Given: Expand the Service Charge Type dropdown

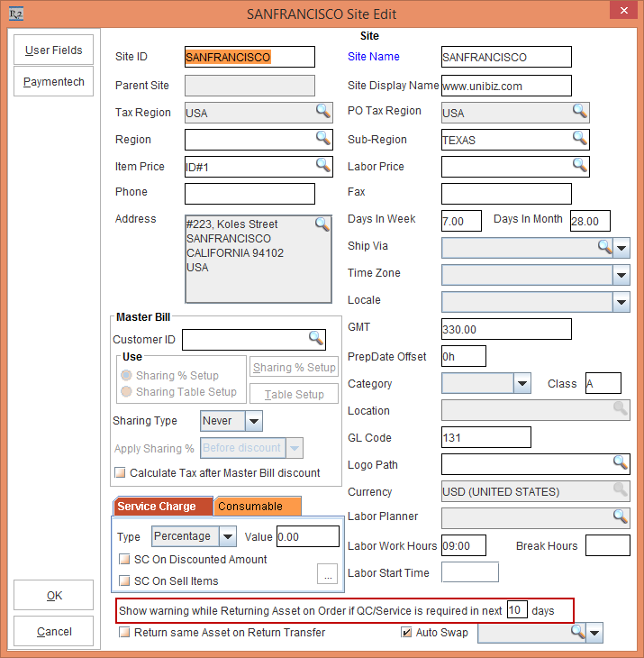Looking at the screenshot, I should pos(228,536).
